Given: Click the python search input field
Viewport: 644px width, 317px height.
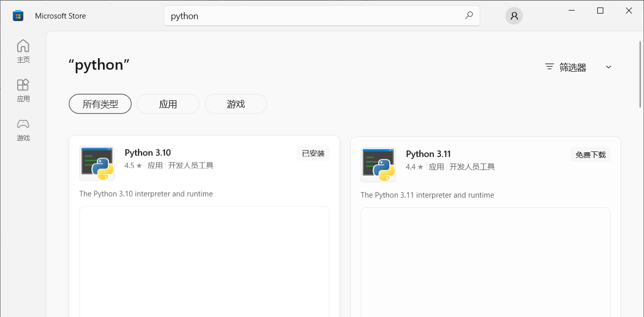Looking at the screenshot, I should pyautogui.click(x=322, y=16).
